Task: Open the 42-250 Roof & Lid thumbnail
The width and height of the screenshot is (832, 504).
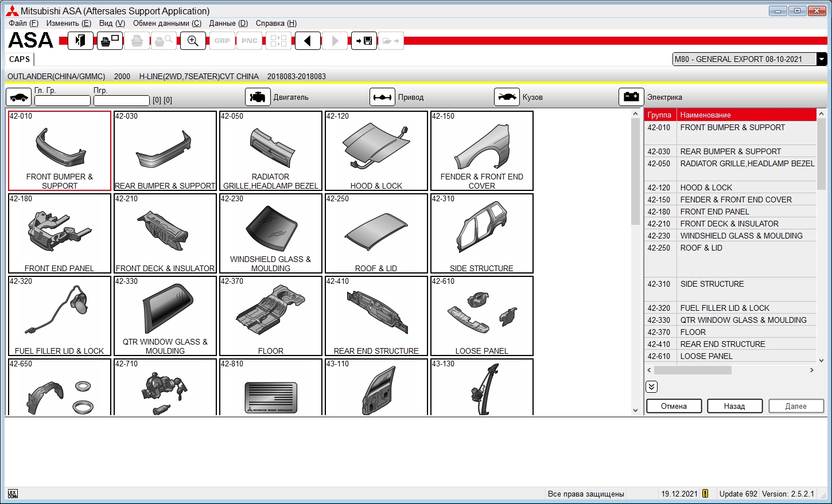Action: [376, 233]
